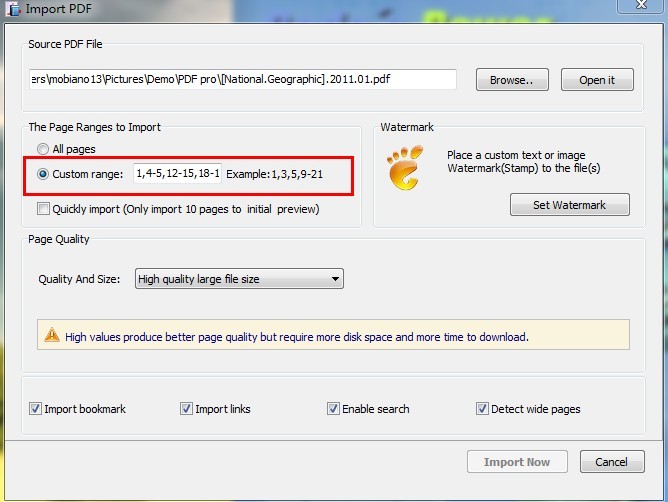
Task: Enable the Quickly import checkbox
Action: 43,209
